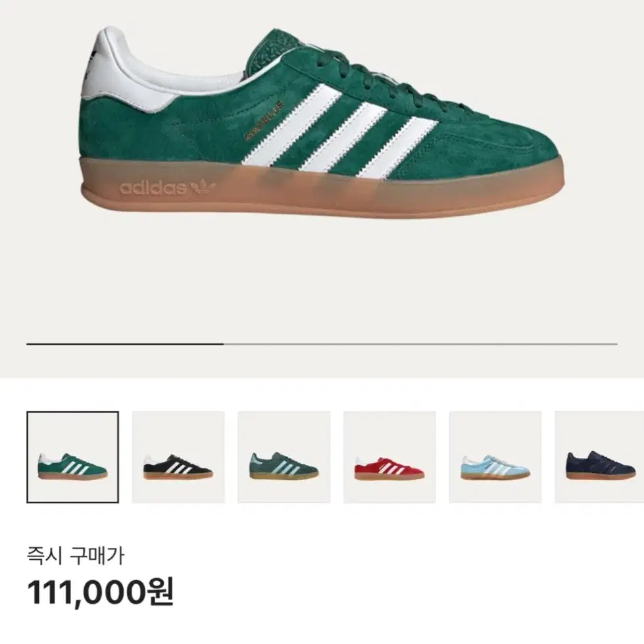Choose the black Gazelle colorway thumbnail
The width and height of the screenshot is (644, 644).
click(178, 457)
